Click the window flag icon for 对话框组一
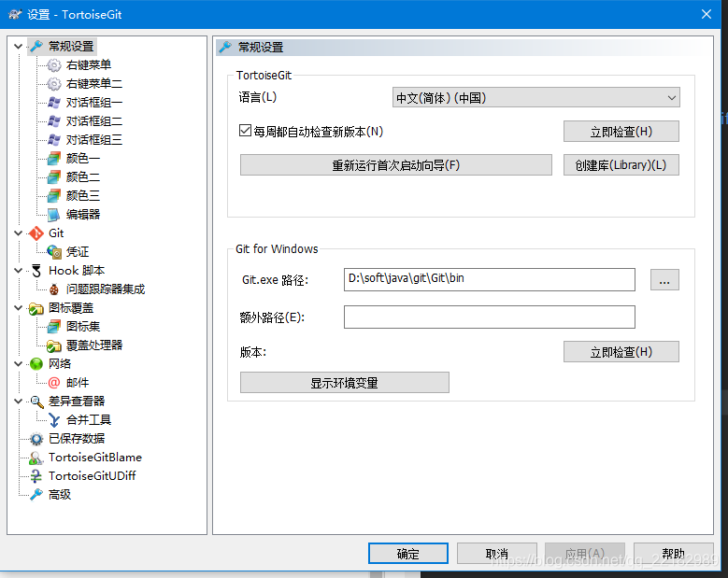The image size is (728, 578). click(54, 103)
